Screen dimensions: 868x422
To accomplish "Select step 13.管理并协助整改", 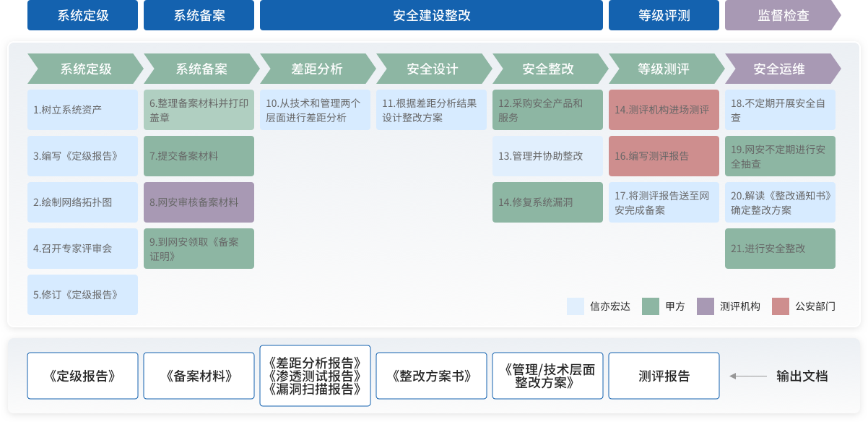I will tap(547, 156).
